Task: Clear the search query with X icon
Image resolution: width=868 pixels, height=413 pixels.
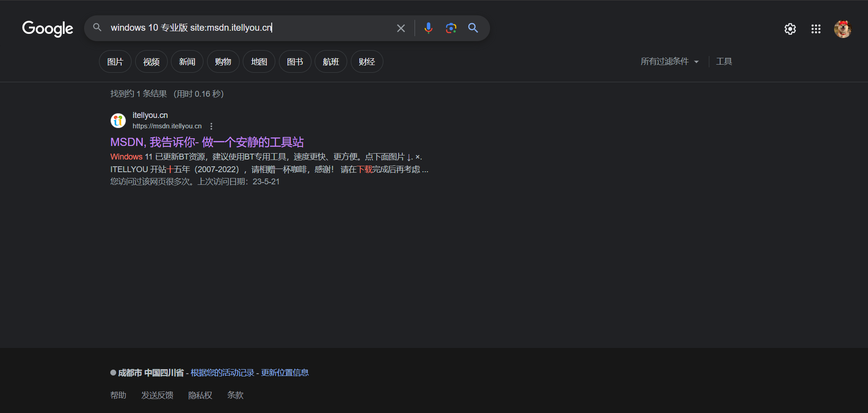Action: pyautogui.click(x=401, y=28)
